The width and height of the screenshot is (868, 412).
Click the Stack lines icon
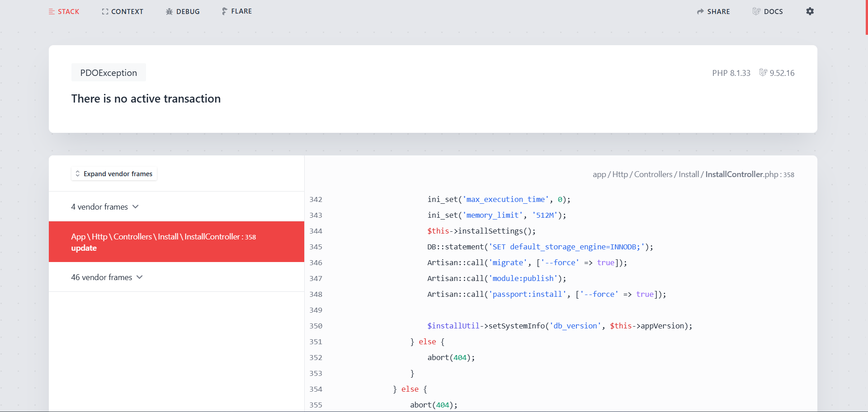click(52, 12)
